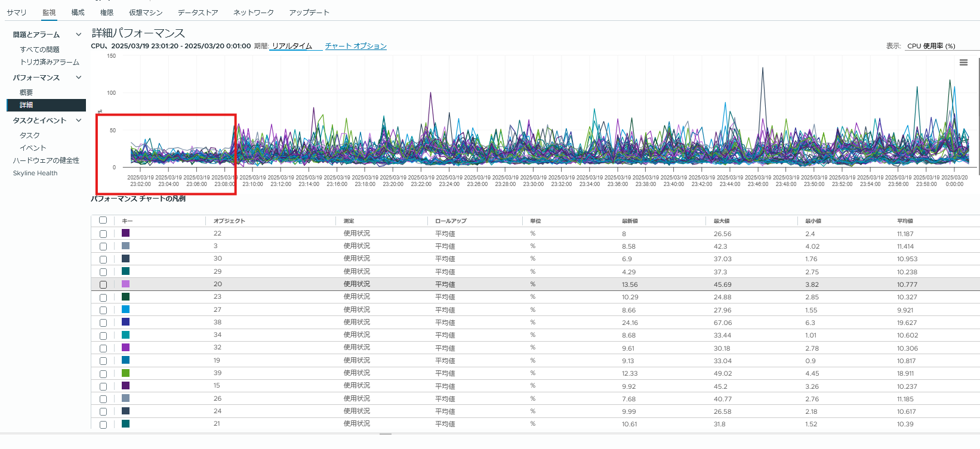
Task: Sort by the 測定 column header
Action: coord(349,221)
